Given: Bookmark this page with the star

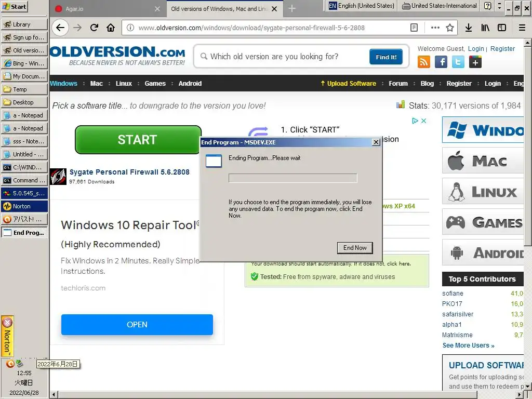Looking at the screenshot, I should coord(450,28).
